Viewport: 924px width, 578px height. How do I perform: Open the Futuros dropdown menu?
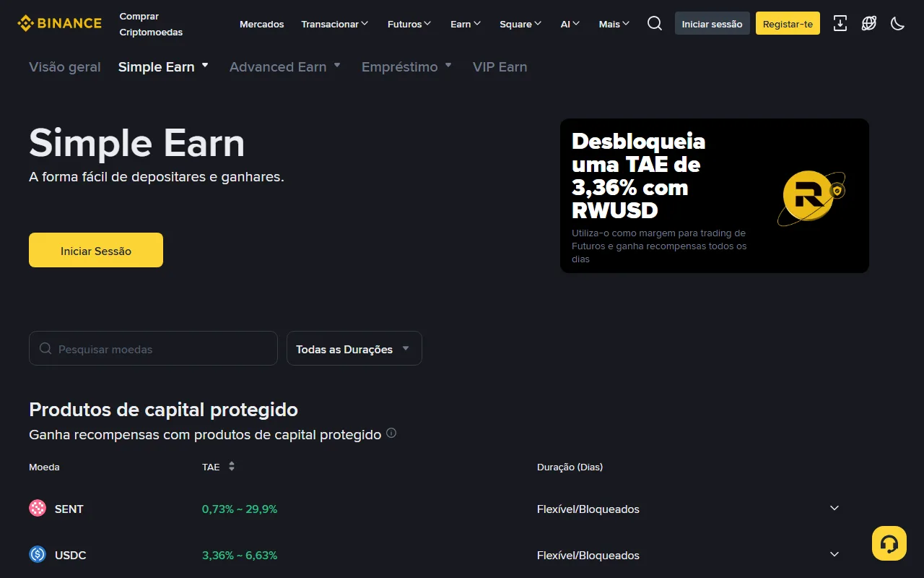(x=409, y=24)
